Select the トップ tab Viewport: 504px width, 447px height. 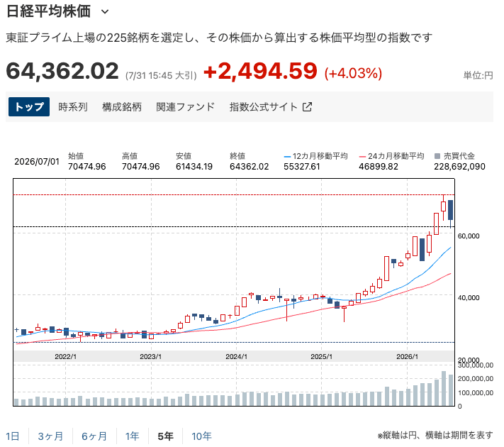point(29,106)
